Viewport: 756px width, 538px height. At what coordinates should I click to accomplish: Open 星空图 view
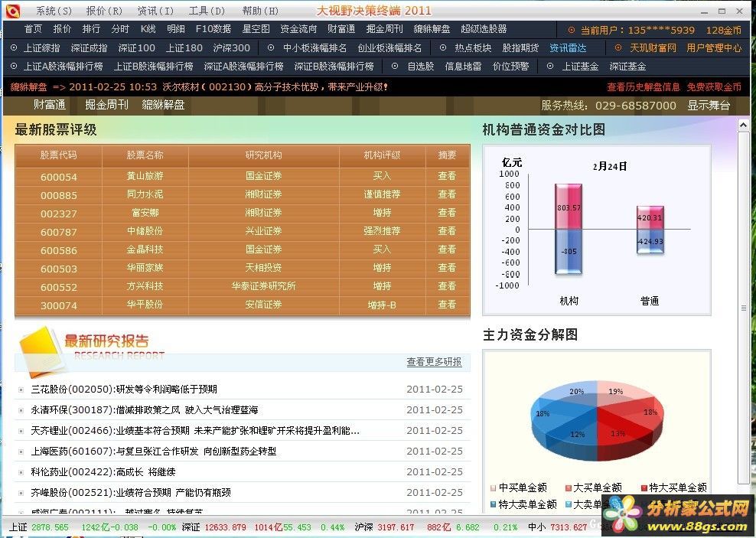click(x=256, y=29)
